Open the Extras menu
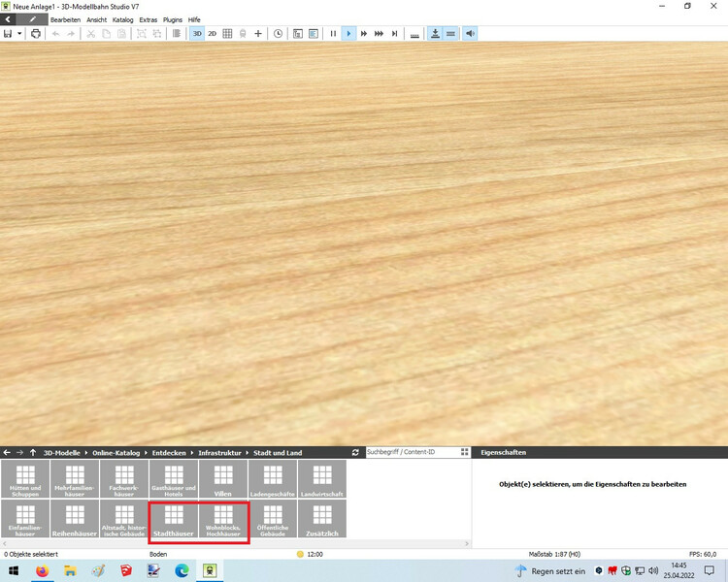The width and height of the screenshot is (728, 582). (149, 19)
